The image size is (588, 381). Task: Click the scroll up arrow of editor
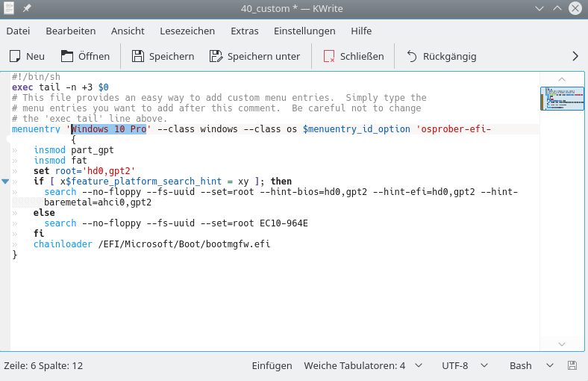562,79
